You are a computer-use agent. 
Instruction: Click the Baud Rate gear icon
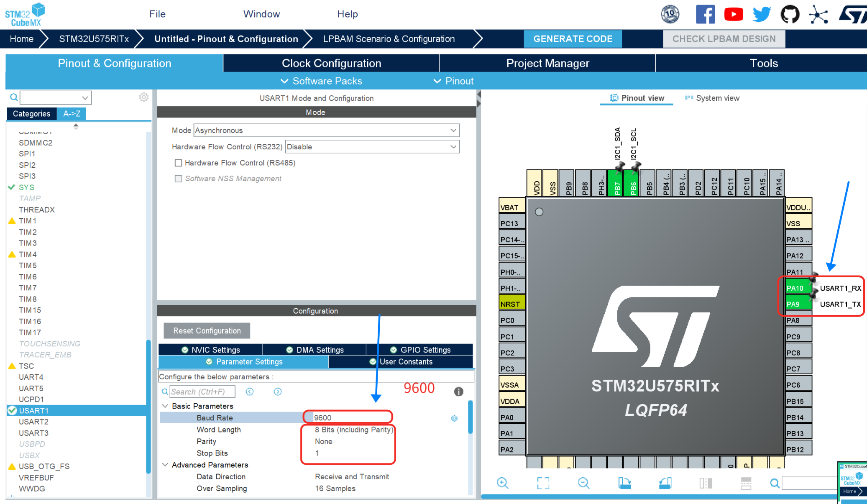[x=454, y=418]
